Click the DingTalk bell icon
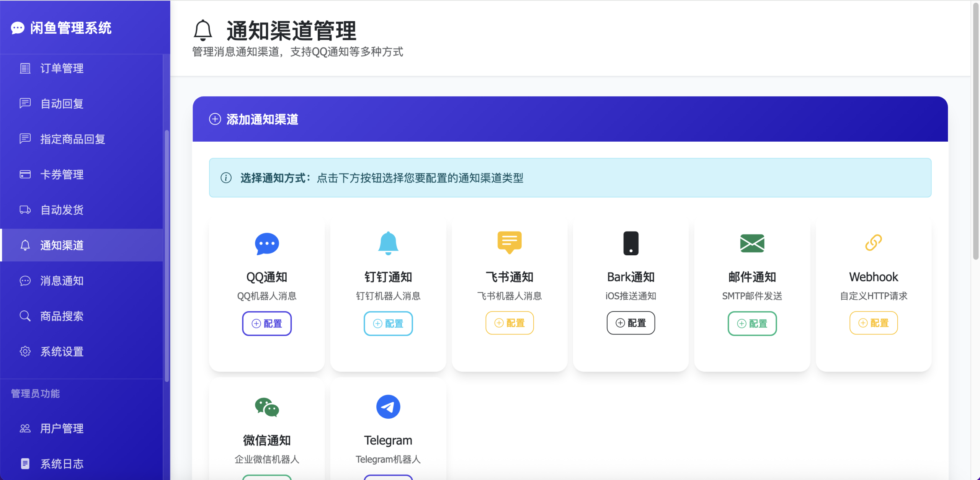Image resolution: width=980 pixels, height=480 pixels. point(388,243)
